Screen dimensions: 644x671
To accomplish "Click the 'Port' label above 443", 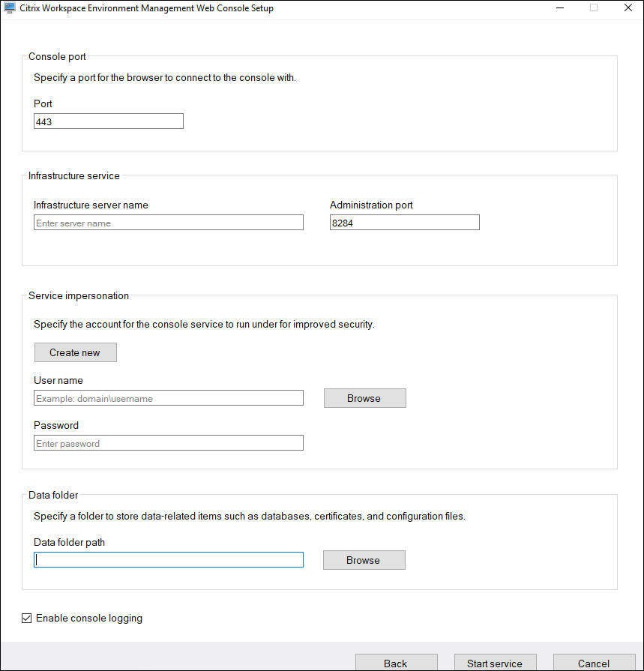I will tap(43, 103).
